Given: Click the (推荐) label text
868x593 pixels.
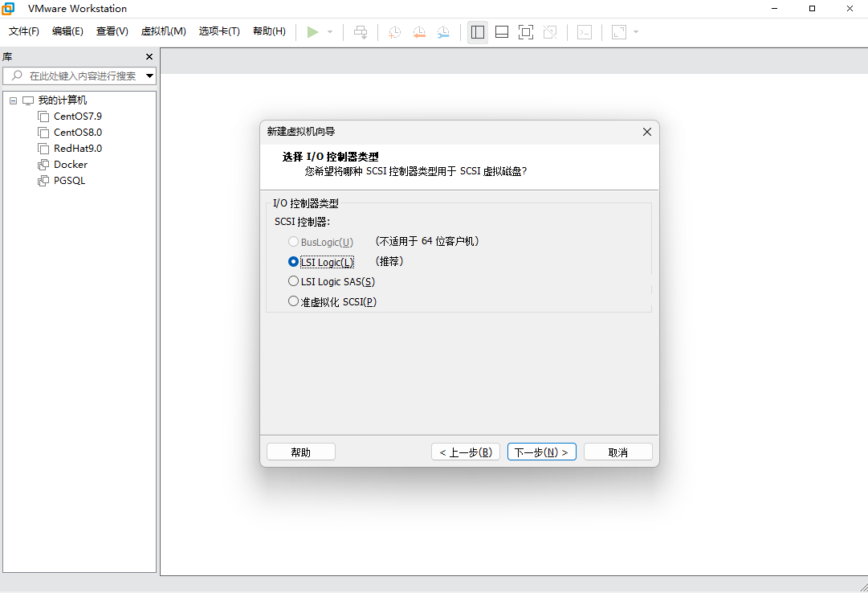Looking at the screenshot, I should [389, 261].
